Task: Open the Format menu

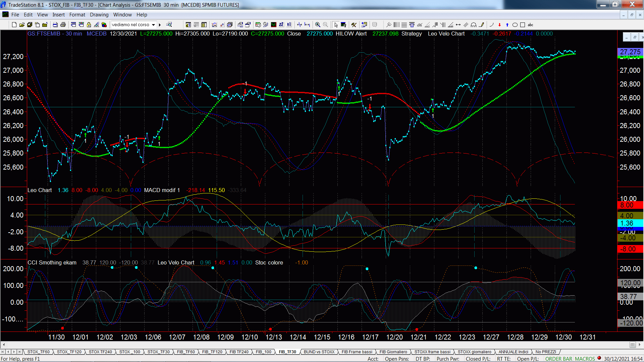Action: [77, 15]
